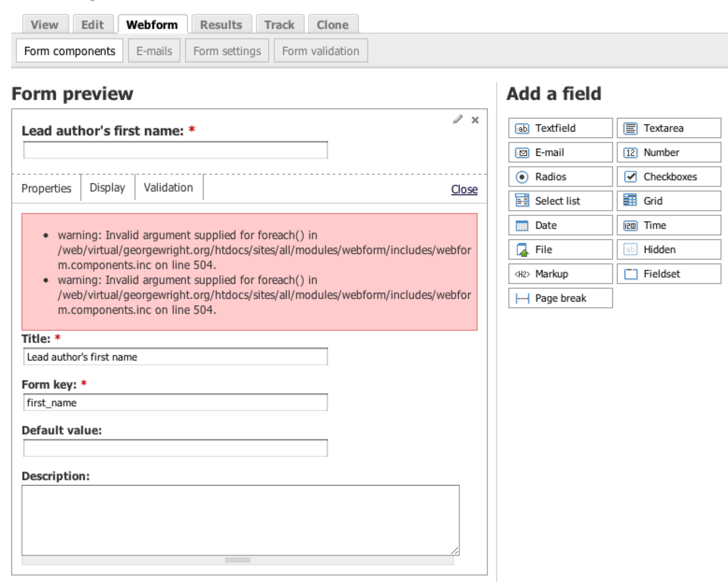
Task: Click the Form key input field
Action: coord(176,403)
